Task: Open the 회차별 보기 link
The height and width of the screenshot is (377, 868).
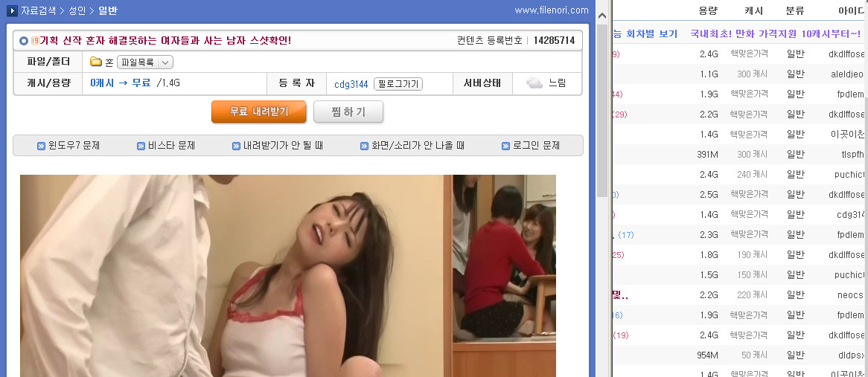Action: (x=652, y=33)
